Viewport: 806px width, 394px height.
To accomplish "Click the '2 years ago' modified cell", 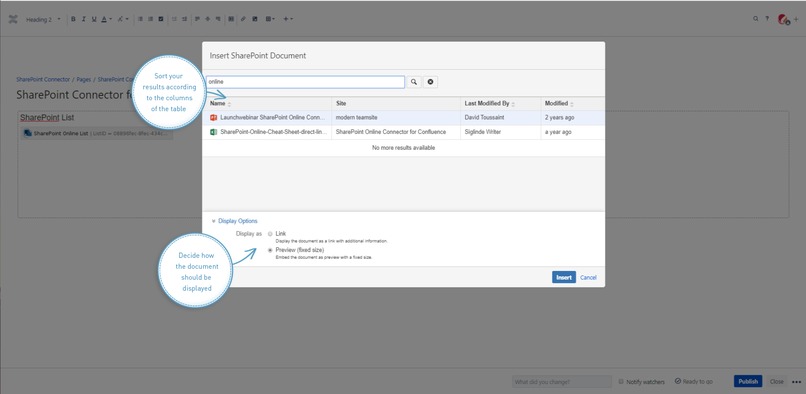I will click(560, 118).
